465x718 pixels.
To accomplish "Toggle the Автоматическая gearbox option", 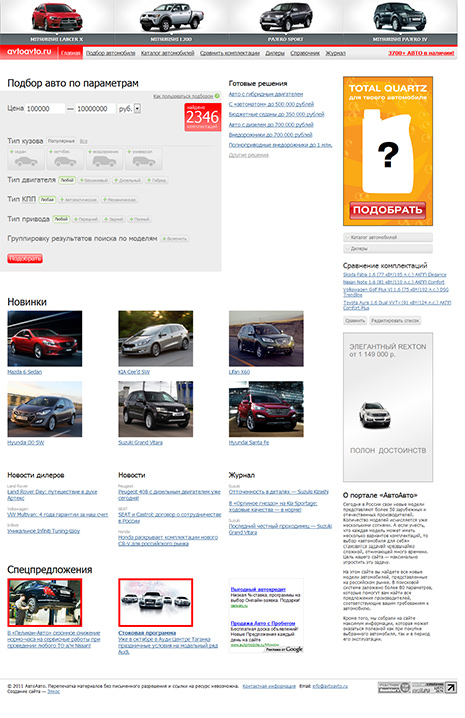I will (x=79, y=200).
